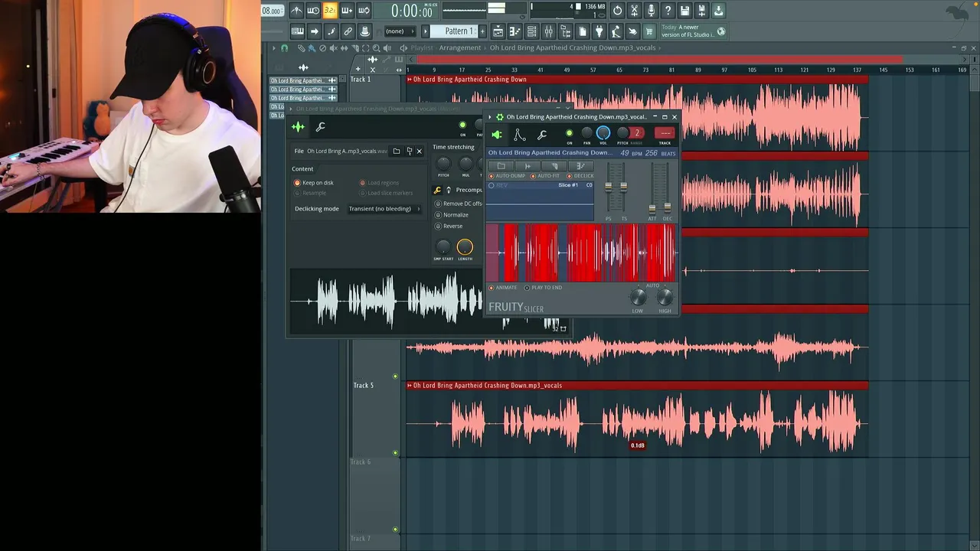Toggle AUTO-FIT in Fruity Slicer

[x=544, y=176]
